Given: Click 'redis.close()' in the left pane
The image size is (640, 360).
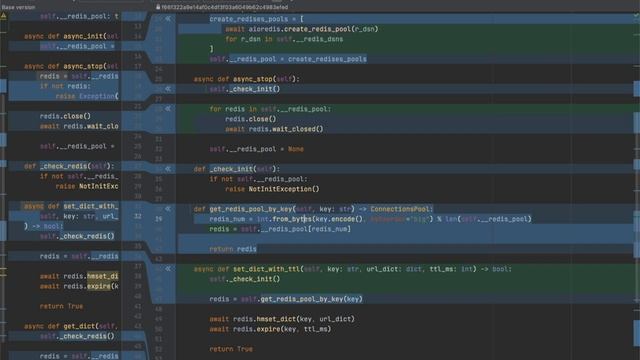Looking at the screenshot, I should pyautogui.click(x=65, y=116).
